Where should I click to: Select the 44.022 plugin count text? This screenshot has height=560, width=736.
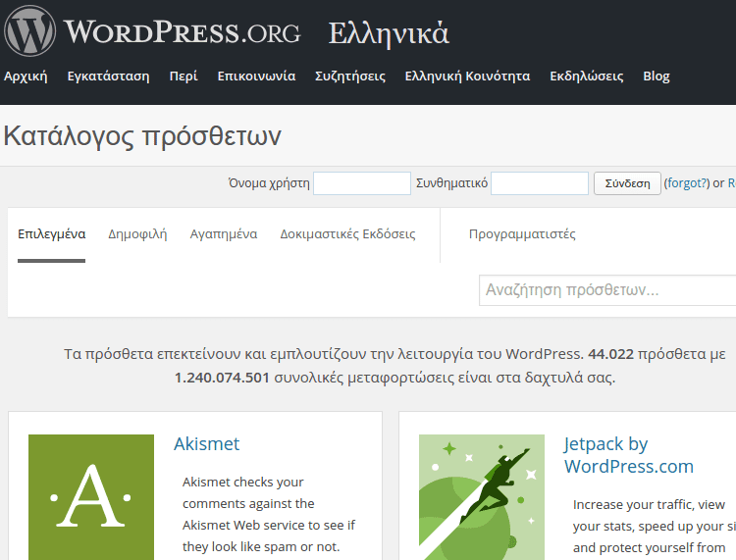point(610,354)
